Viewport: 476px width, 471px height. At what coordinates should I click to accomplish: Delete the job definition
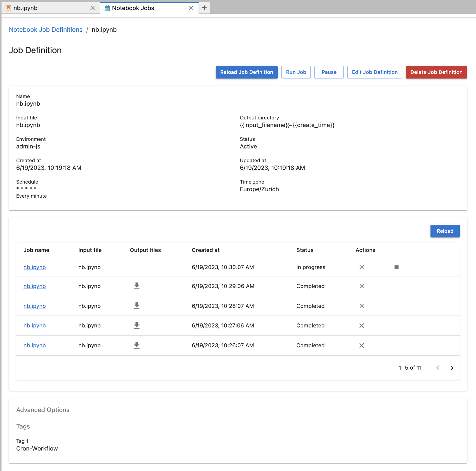coord(436,72)
